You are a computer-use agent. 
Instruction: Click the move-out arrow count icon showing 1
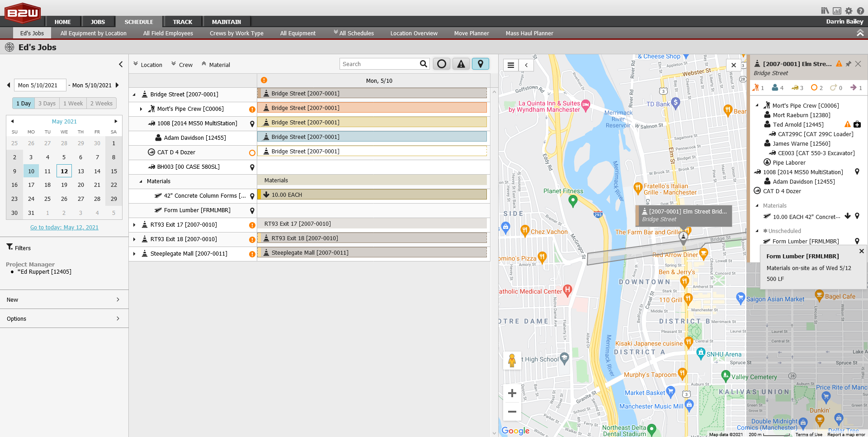click(x=854, y=88)
